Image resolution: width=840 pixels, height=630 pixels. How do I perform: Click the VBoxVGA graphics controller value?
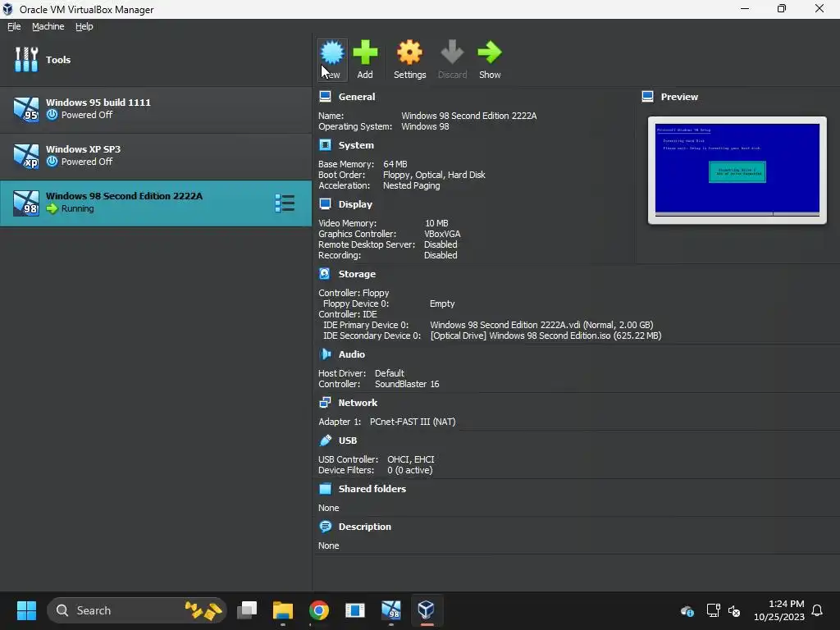click(x=442, y=234)
